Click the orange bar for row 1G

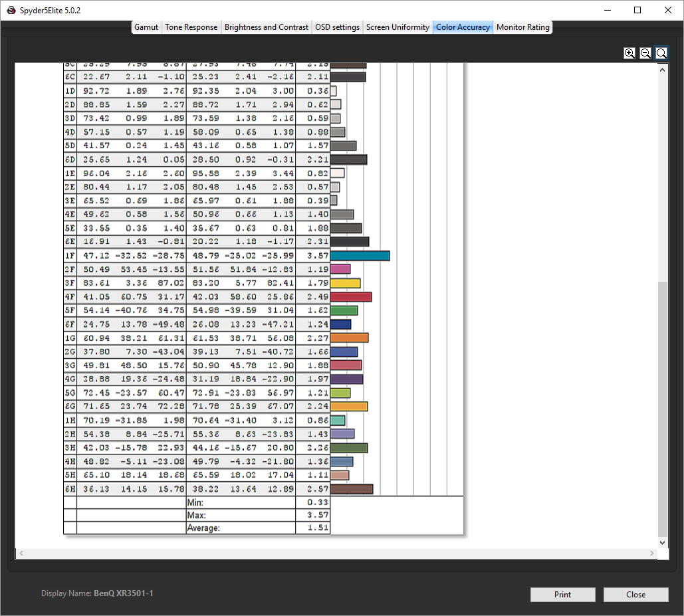[x=350, y=338]
